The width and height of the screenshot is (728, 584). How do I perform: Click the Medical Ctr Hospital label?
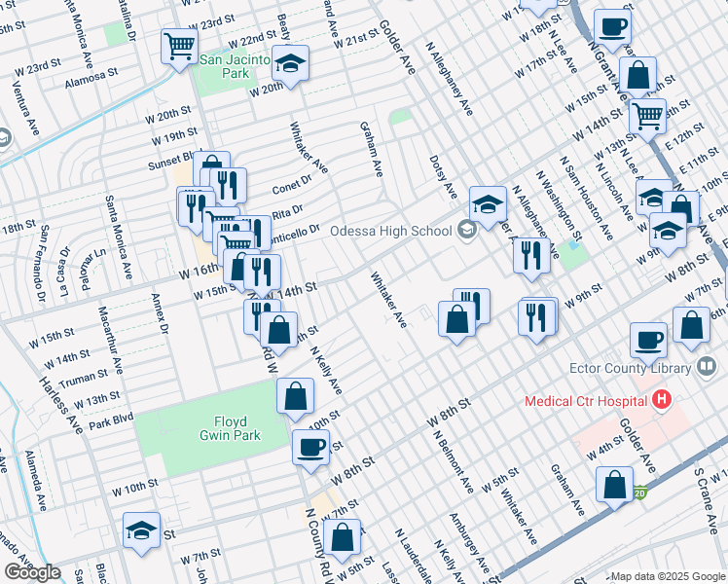click(x=586, y=401)
